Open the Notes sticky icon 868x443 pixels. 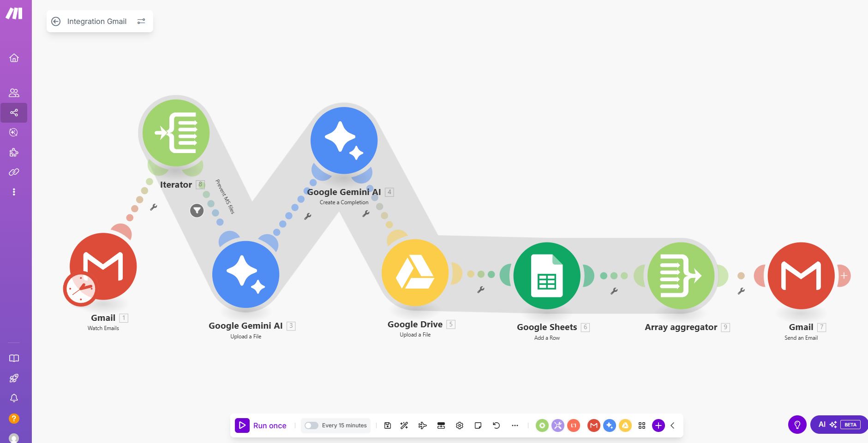pos(478,425)
